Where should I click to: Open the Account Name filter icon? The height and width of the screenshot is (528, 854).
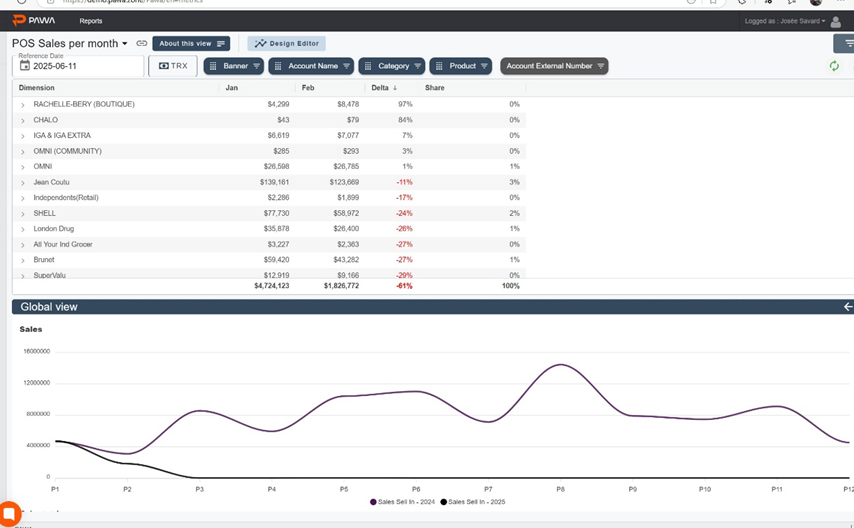point(346,66)
